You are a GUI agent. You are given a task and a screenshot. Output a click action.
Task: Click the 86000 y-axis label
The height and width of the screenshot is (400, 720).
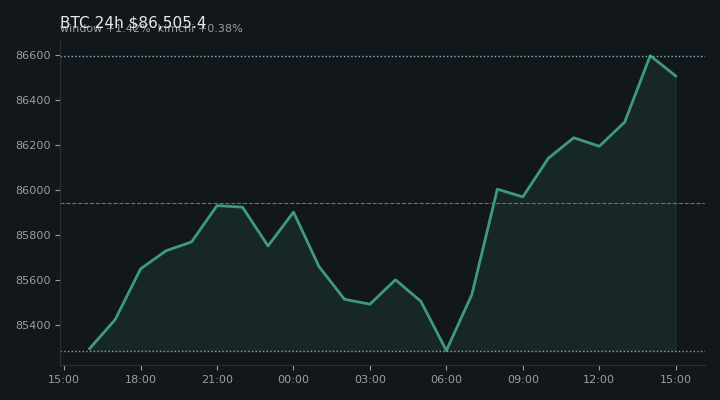click(33, 191)
